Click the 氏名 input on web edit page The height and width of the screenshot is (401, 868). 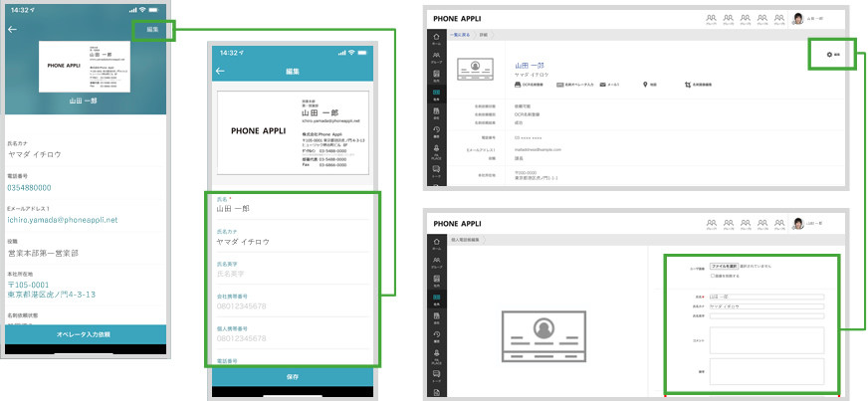click(766, 297)
